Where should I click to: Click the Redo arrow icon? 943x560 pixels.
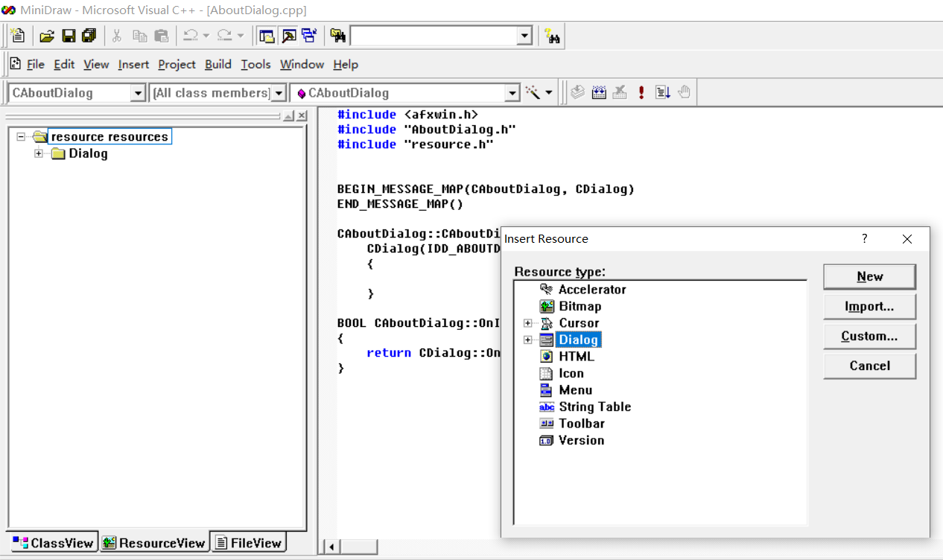point(225,36)
